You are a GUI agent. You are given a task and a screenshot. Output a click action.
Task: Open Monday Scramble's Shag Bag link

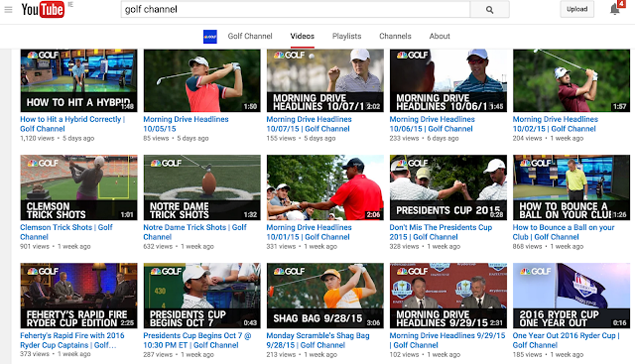point(317,340)
